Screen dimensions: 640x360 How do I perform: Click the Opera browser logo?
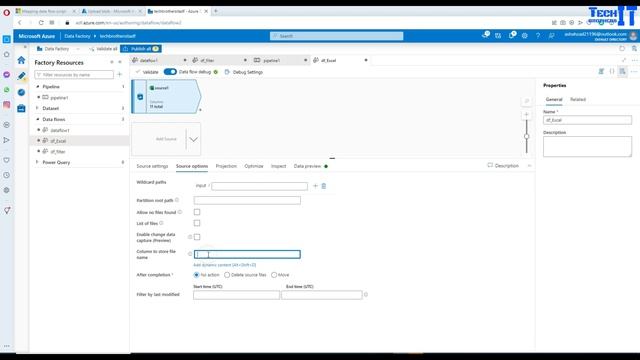pyautogui.click(x=7, y=13)
